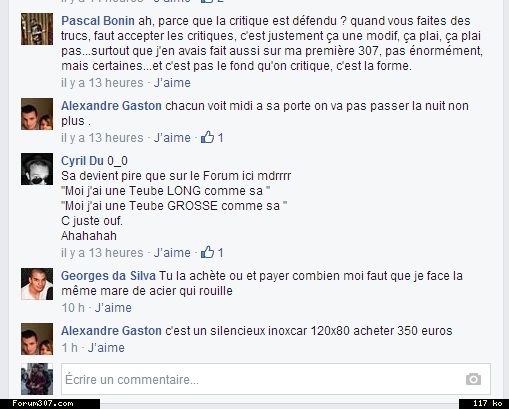Viewport: 509px width, 409px height.
Task: Click J'aime under Cyril Du's comment
Action: click(172, 253)
